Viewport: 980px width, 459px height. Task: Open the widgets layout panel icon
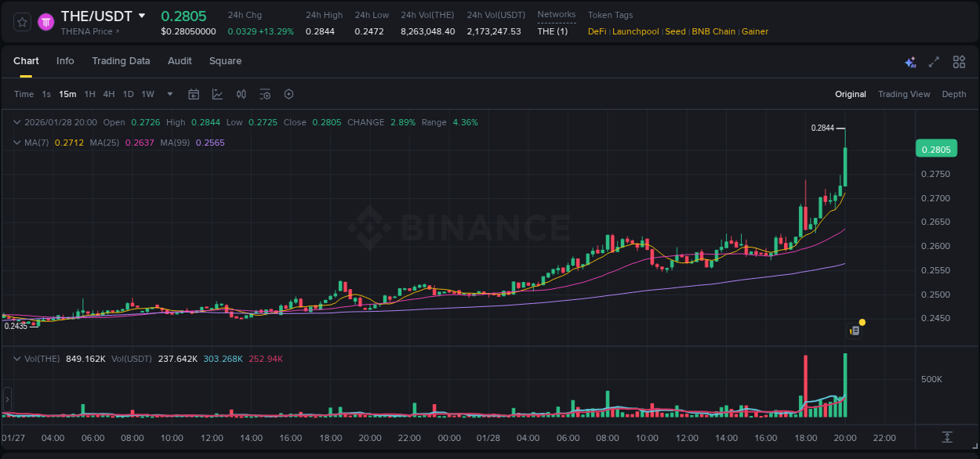tap(960, 61)
